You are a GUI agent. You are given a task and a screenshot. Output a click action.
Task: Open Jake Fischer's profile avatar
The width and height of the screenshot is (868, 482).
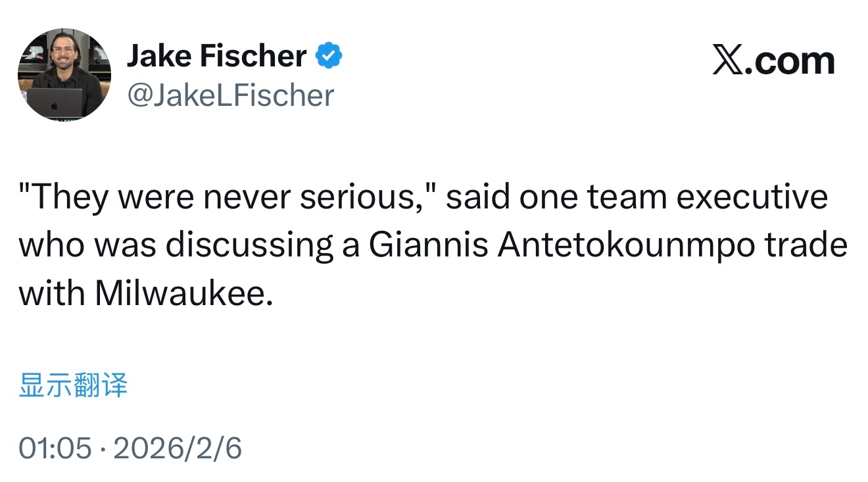click(x=64, y=74)
